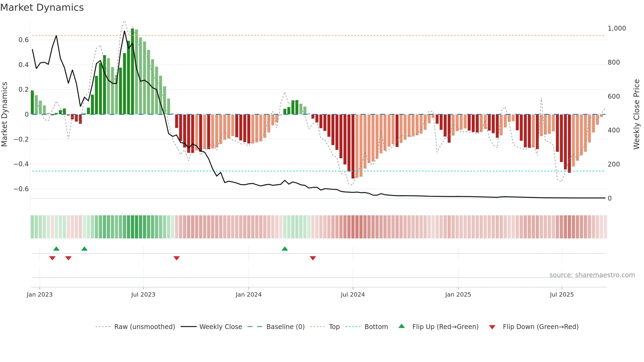This screenshot has height=362, width=644.
Task: Click the Flip Down marker near April 2024
Action: click(x=313, y=258)
